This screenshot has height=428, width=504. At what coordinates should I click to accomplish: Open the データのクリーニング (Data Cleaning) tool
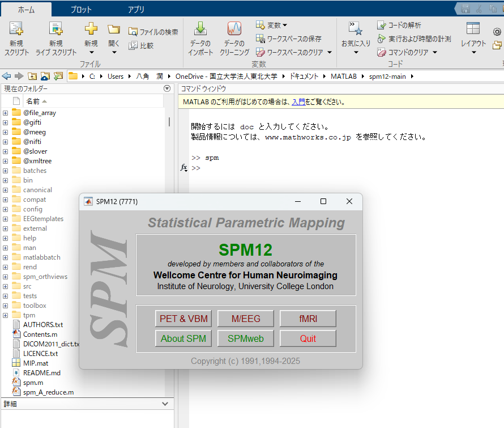[x=234, y=29]
